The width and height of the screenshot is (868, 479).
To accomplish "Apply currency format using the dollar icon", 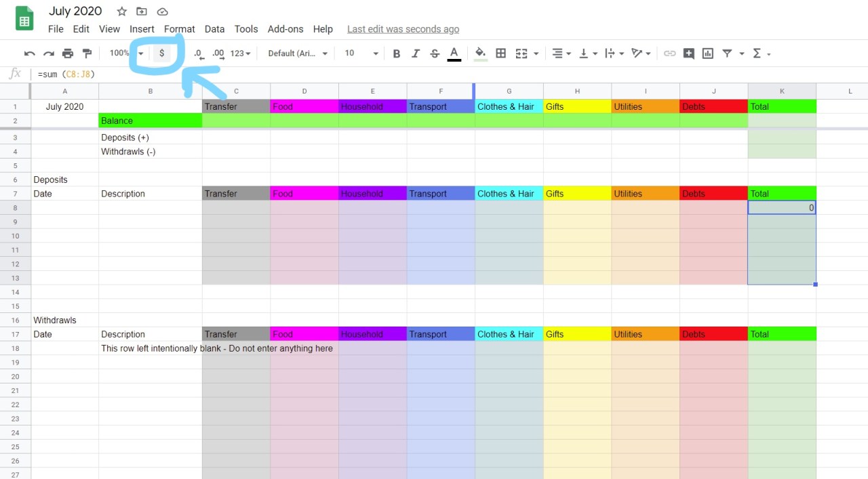I will click(161, 53).
